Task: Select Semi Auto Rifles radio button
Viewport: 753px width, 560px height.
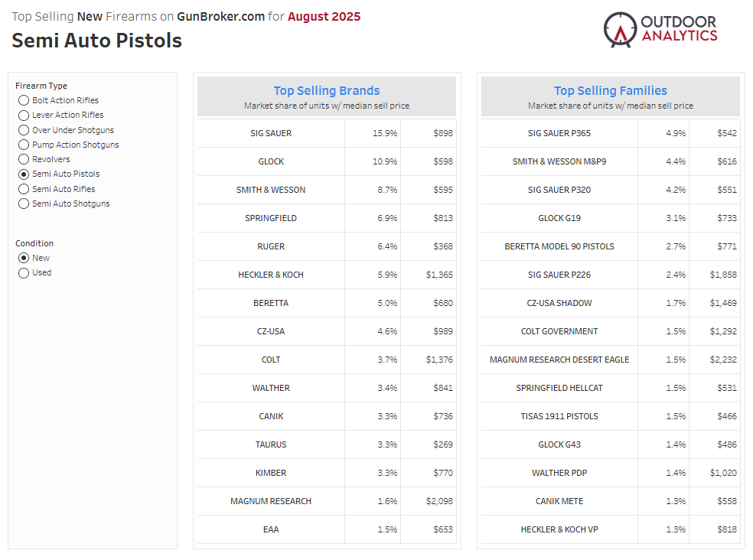Action: 23,189
